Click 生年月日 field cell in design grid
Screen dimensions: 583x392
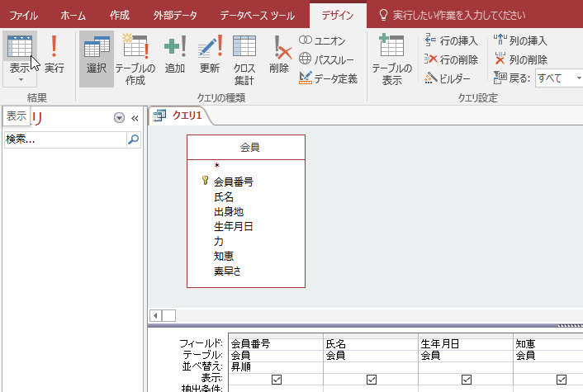click(x=466, y=343)
